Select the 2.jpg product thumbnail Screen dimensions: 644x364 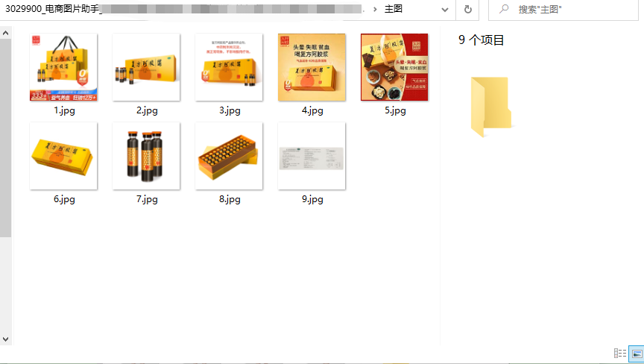point(146,67)
